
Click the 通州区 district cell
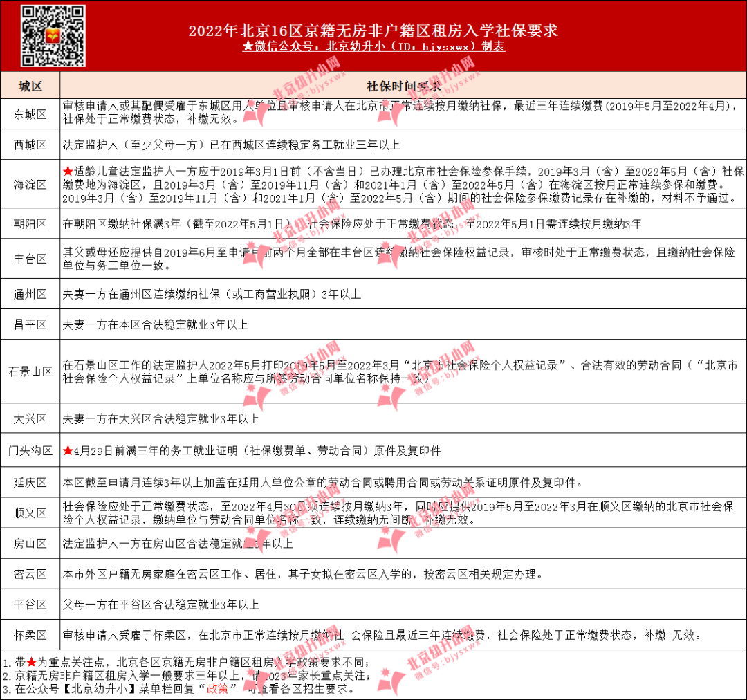coord(30,294)
